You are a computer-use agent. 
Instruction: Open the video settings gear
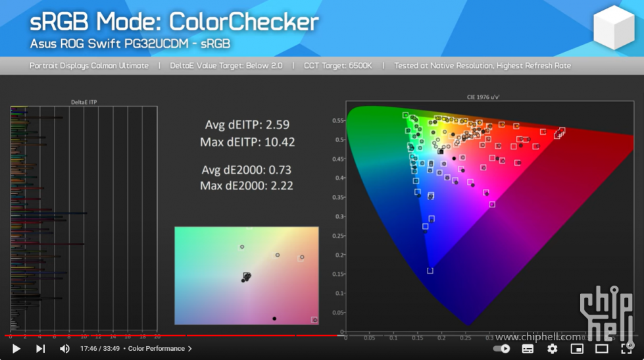tap(553, 349)
